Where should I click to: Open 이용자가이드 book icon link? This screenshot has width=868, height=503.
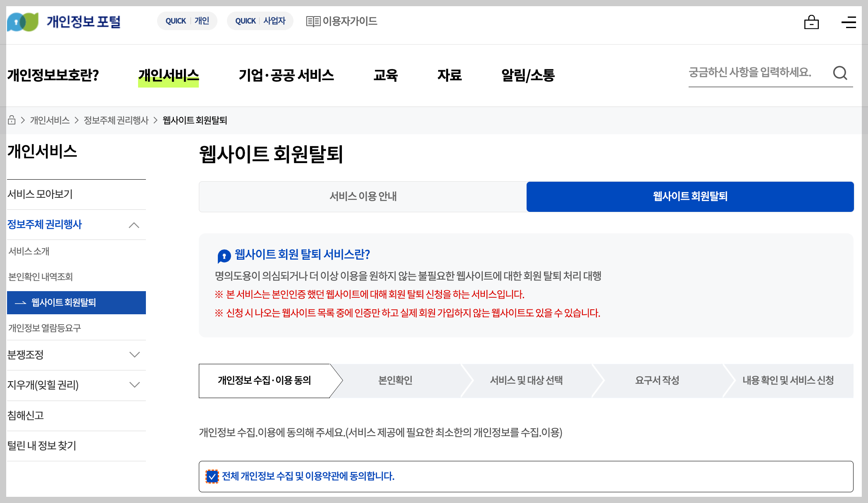pos(313,21)
